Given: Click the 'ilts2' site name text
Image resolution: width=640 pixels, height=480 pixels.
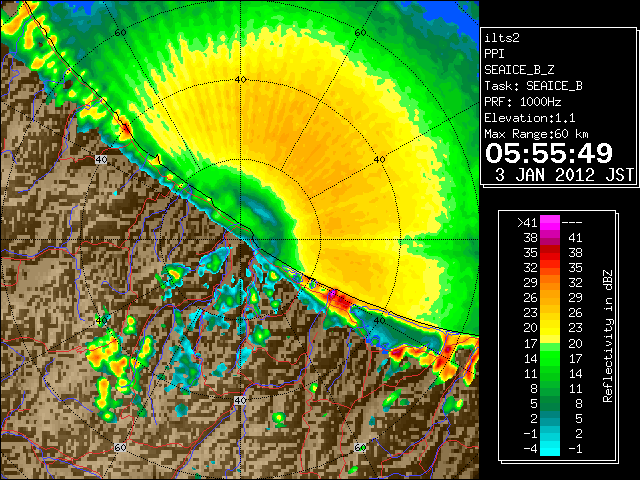Looking at the screenshot, I should [x=502, y=38].
